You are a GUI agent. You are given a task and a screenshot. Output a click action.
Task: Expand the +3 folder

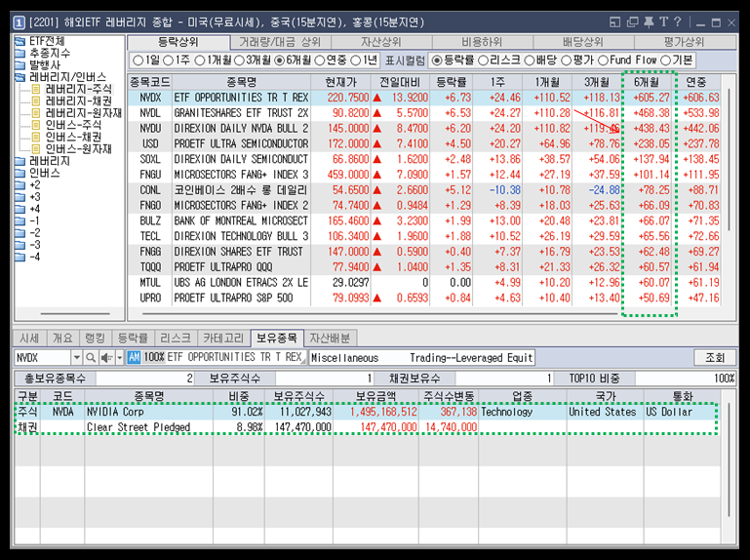tap(27, 197)
